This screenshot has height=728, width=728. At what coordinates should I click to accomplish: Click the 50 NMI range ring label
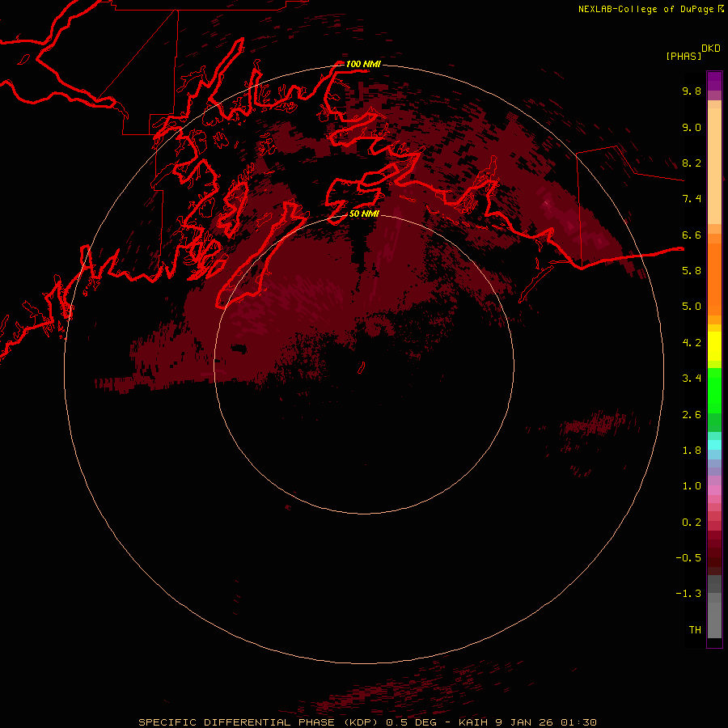[x=364, y=214]
